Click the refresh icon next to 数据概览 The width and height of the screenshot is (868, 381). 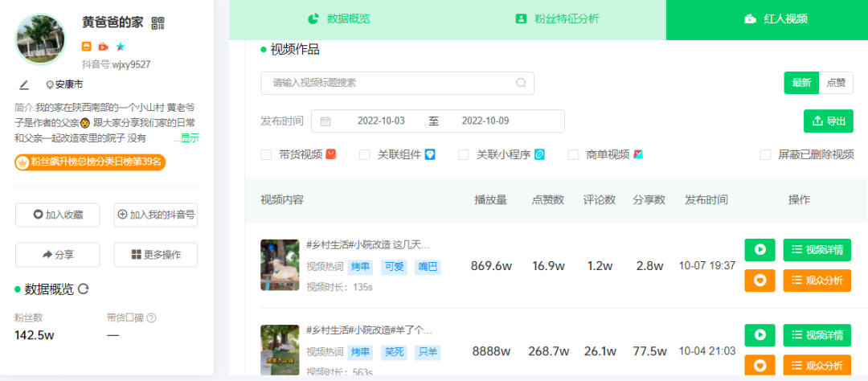point(83,289)
